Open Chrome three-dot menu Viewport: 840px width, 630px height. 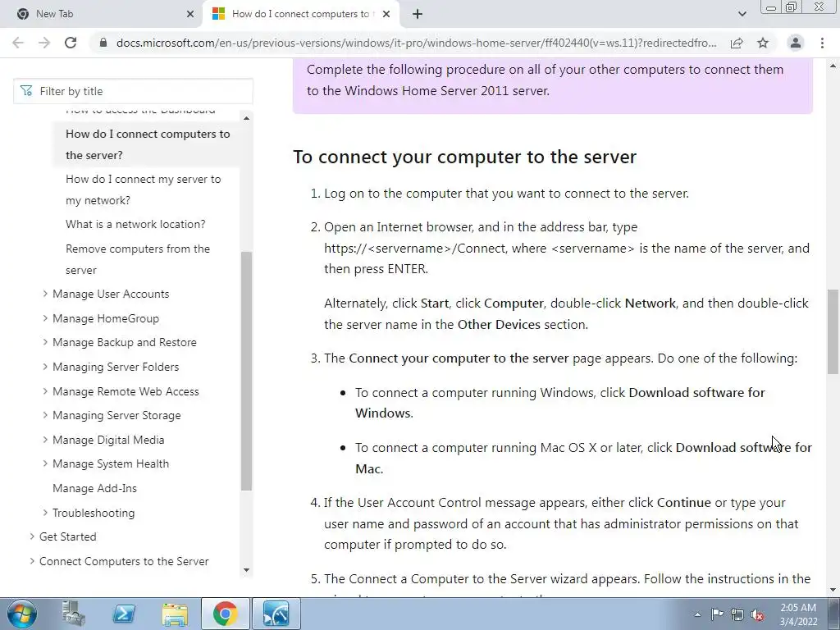[822, 43]
